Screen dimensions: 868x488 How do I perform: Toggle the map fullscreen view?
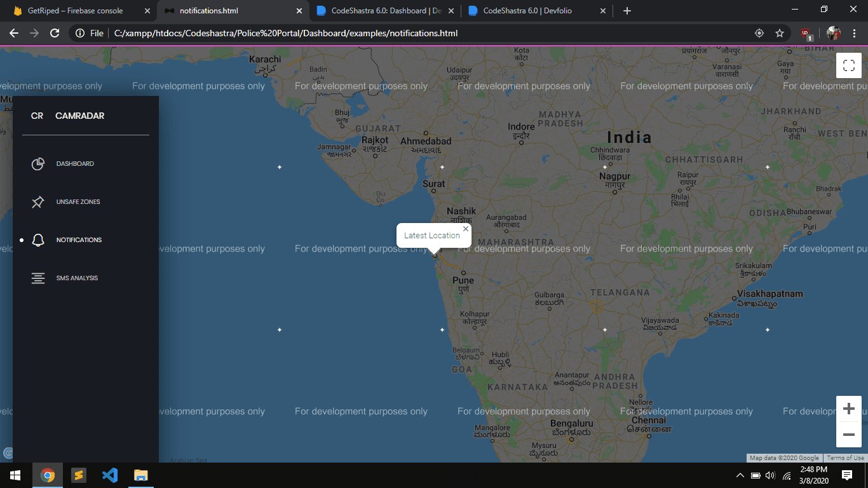click(848, 65)
